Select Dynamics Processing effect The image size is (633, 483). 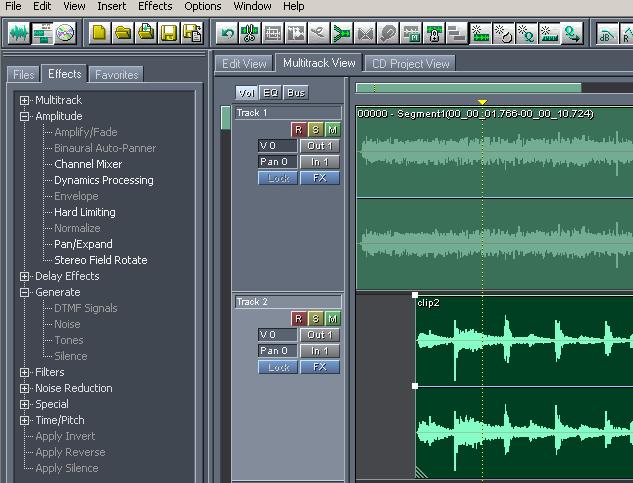pos(104,180)
